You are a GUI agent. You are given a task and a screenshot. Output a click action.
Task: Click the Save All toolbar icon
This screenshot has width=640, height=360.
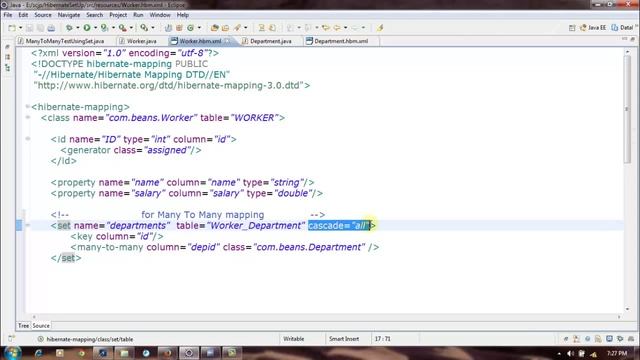(x=40, y=28)
